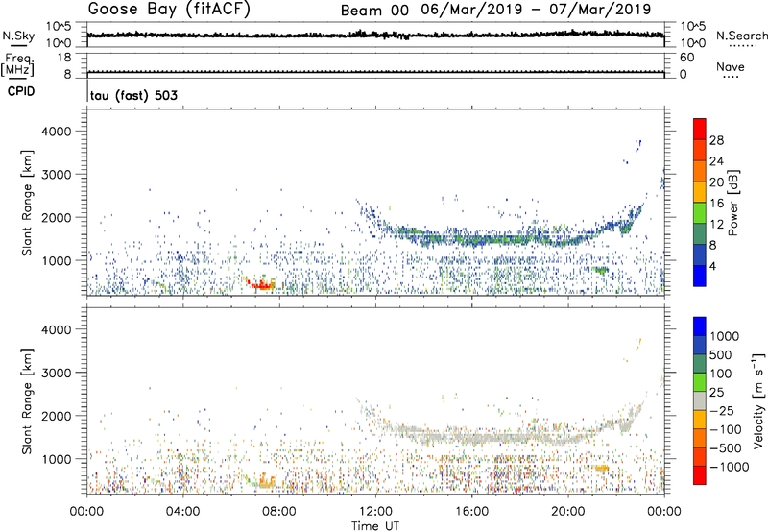Click the '12:00' time tick label

point(375,512)
